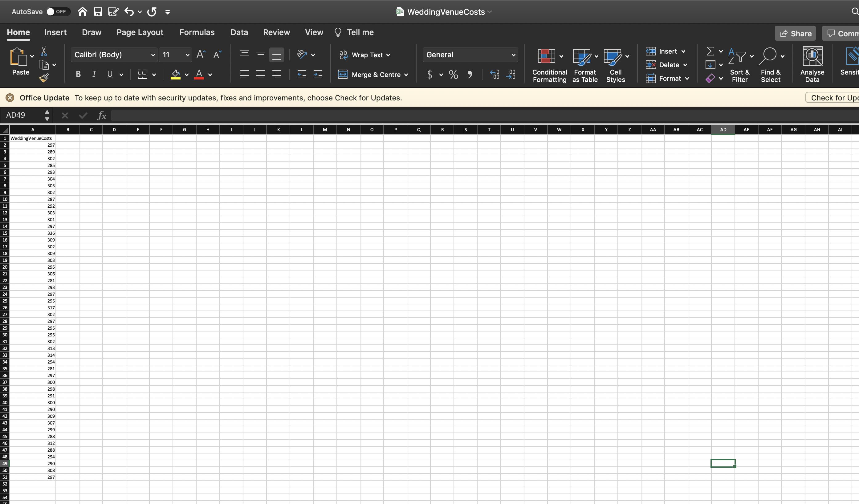
Task: Open the Calibri (Body) font name dropdown
Action: [x=153, y=55]
